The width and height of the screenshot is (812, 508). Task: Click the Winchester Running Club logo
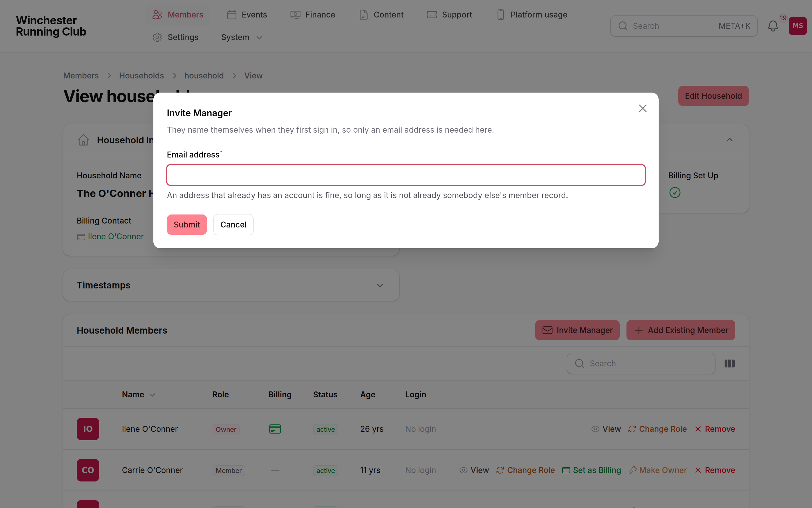click(x=51, y=26)
